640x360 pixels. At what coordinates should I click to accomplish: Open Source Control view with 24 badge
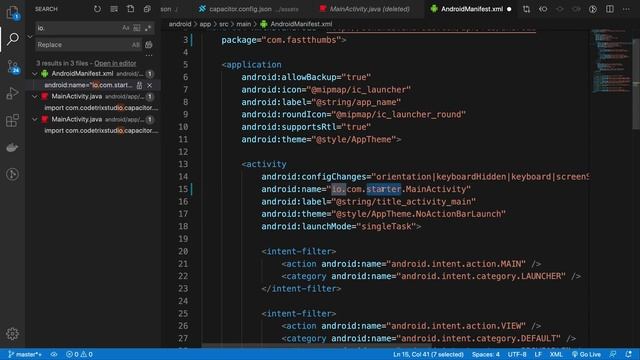tap(13, 67)
